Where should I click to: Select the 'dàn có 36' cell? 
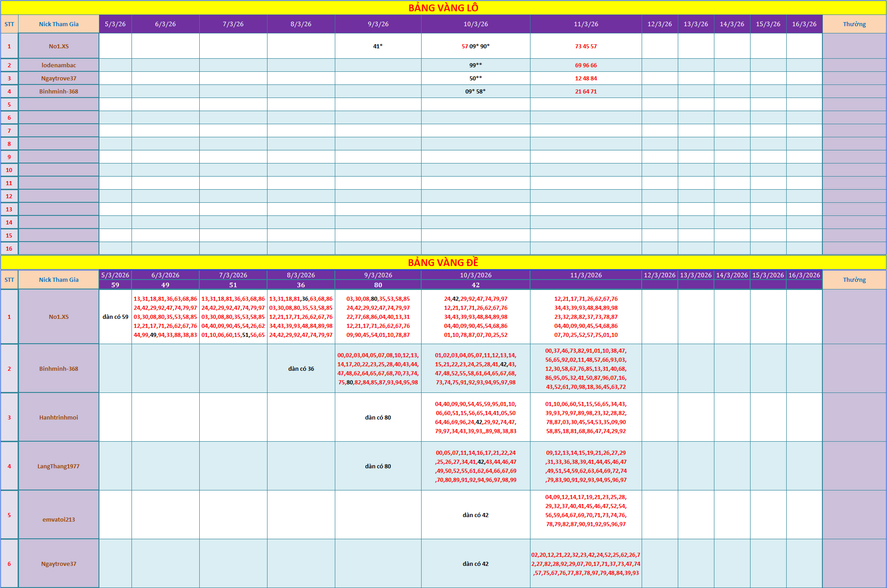301,369
